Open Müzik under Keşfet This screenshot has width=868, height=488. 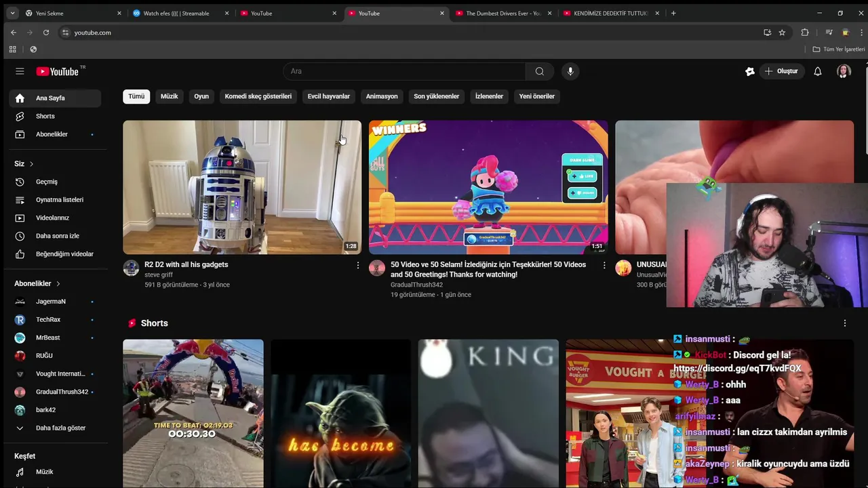pos(55,472)
